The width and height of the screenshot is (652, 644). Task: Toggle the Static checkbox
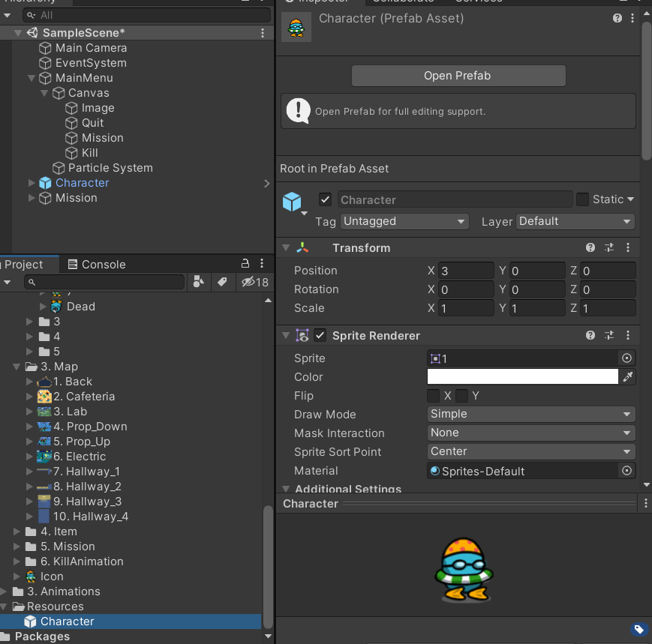pyautogui.click(x=582, y=199)
